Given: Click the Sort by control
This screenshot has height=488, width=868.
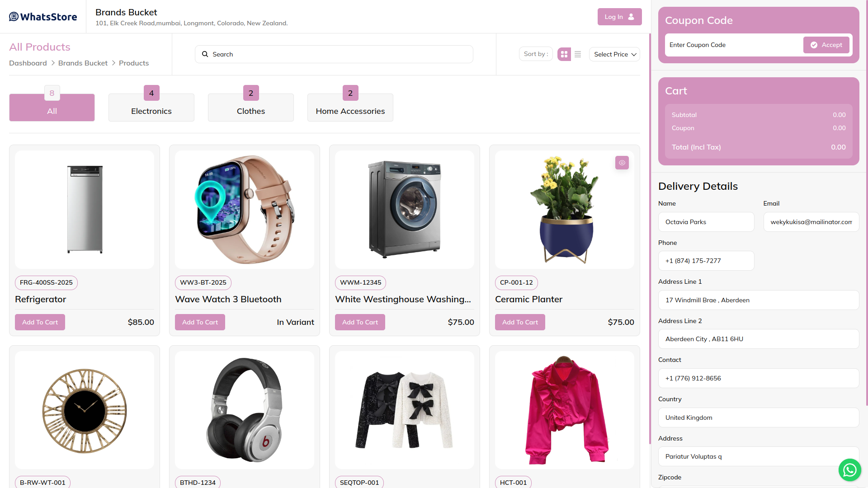Looking at the screenshot, I should pyautogui.click(x=536, y=54).
